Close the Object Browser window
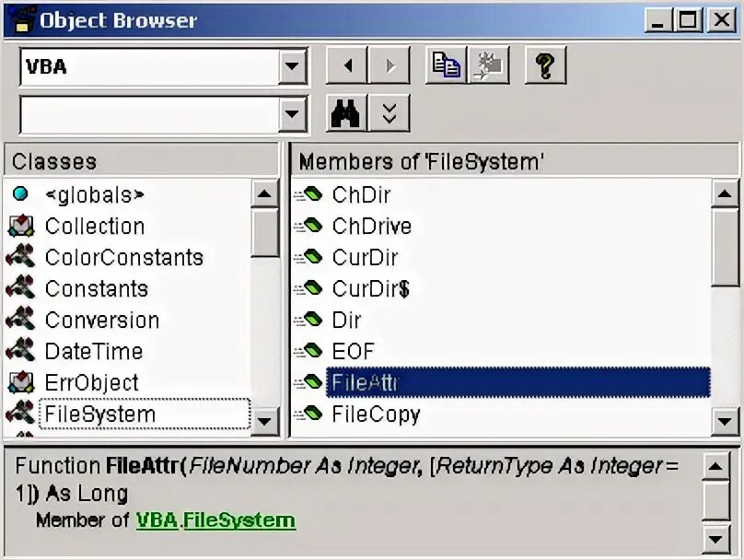This screenshot has height=560, width=744. (x=722, y=20)
